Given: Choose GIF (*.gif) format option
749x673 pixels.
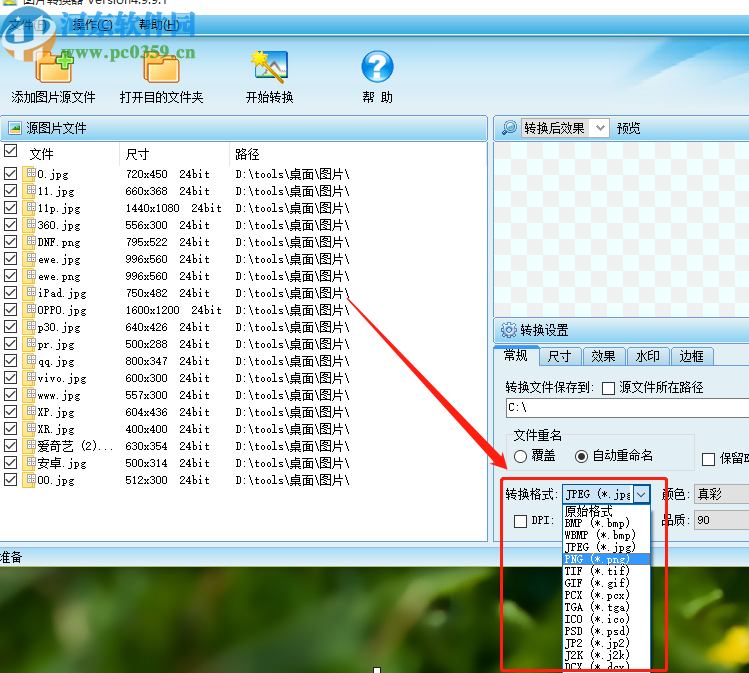Looking at the screenshot, I should (x=607, y=583).
